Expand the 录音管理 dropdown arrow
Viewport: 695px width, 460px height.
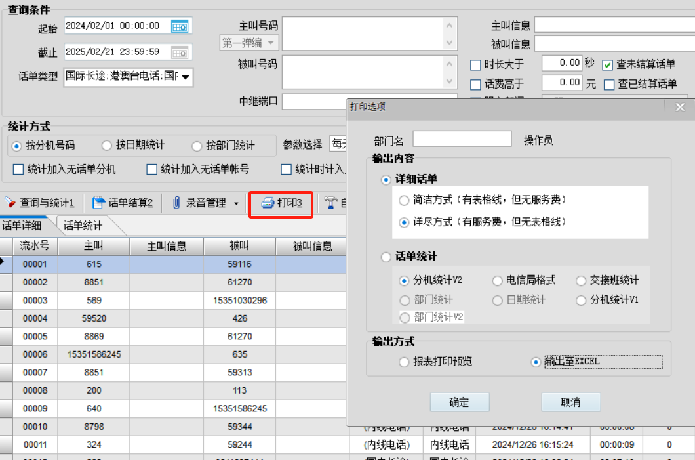(x=236, y=203)
